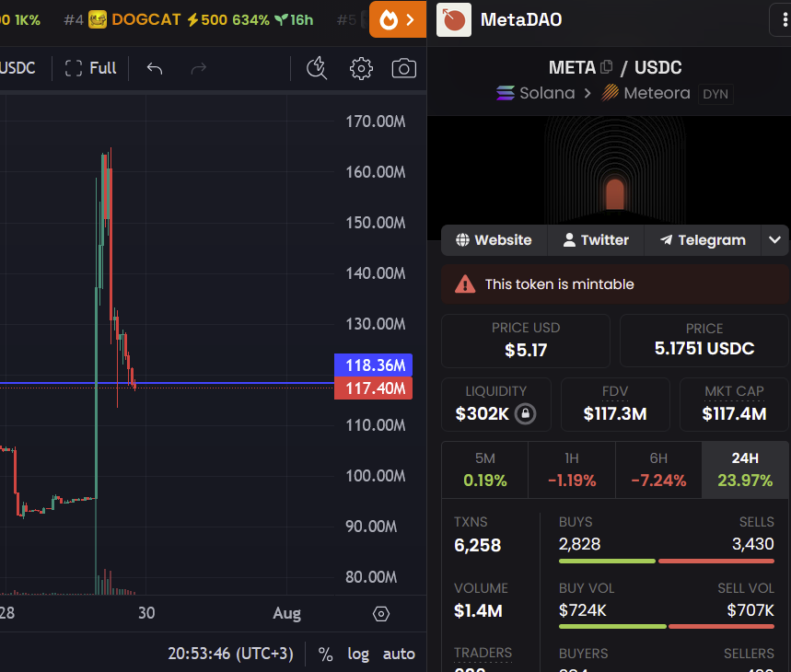Image resolution: width=791 pixels, height=672 pixels.
Task: Open chart timezone 20:53:46 (UTC+3)
Action: (230, 654)
